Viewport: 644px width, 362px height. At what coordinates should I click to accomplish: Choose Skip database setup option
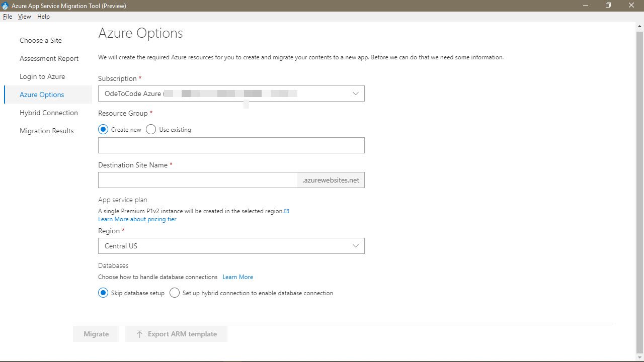(103, 293)
